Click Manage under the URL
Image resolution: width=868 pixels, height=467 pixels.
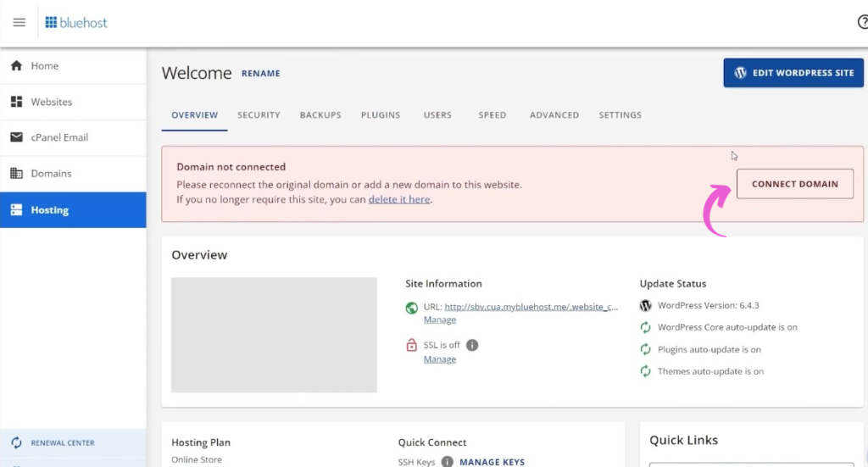pos(440,320)
